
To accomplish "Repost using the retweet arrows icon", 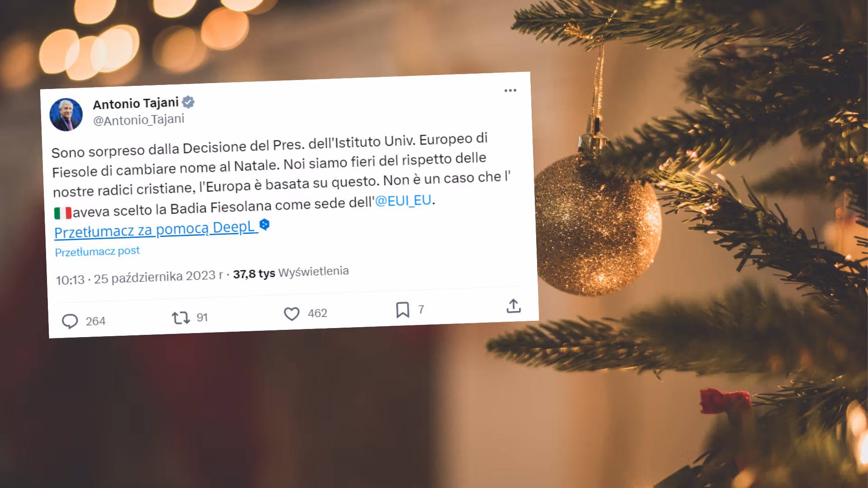I will click(x=181, y=318).
